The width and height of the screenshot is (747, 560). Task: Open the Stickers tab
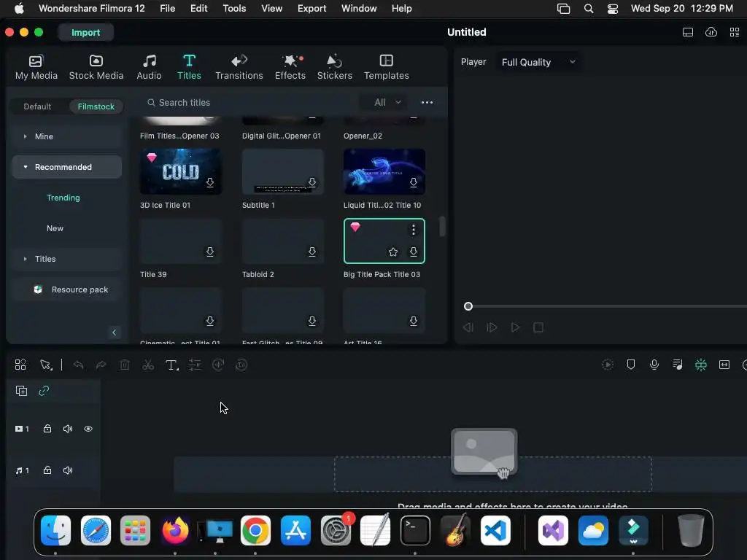click(334, 67)
